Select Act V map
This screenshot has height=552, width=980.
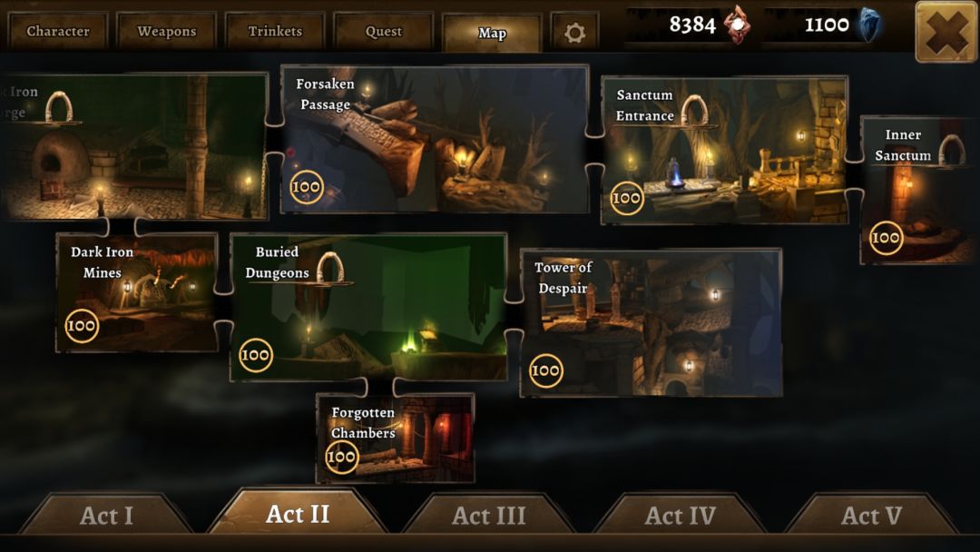tap(871, 515)
